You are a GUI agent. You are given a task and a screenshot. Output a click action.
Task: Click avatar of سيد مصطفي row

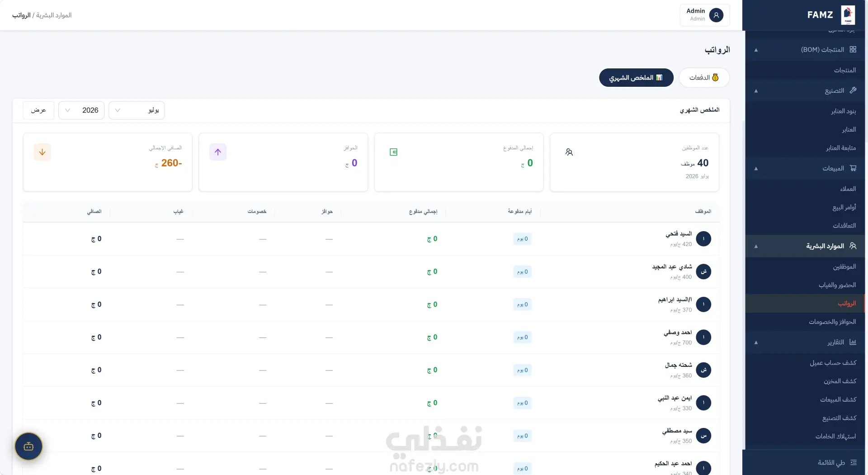click(703, 436)
